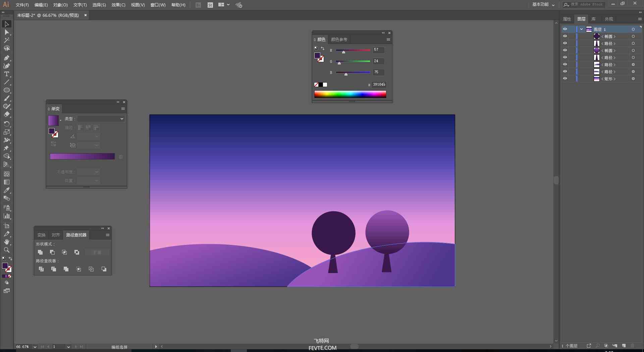Click the Minus Front shape mode icon
This screenshot has width=644, height=352.
pos(52,252)
